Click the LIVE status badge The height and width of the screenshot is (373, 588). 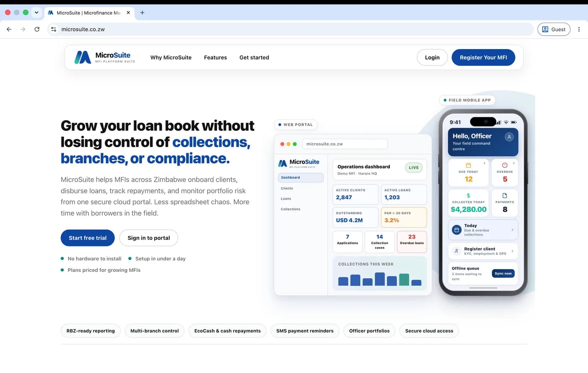414,167
